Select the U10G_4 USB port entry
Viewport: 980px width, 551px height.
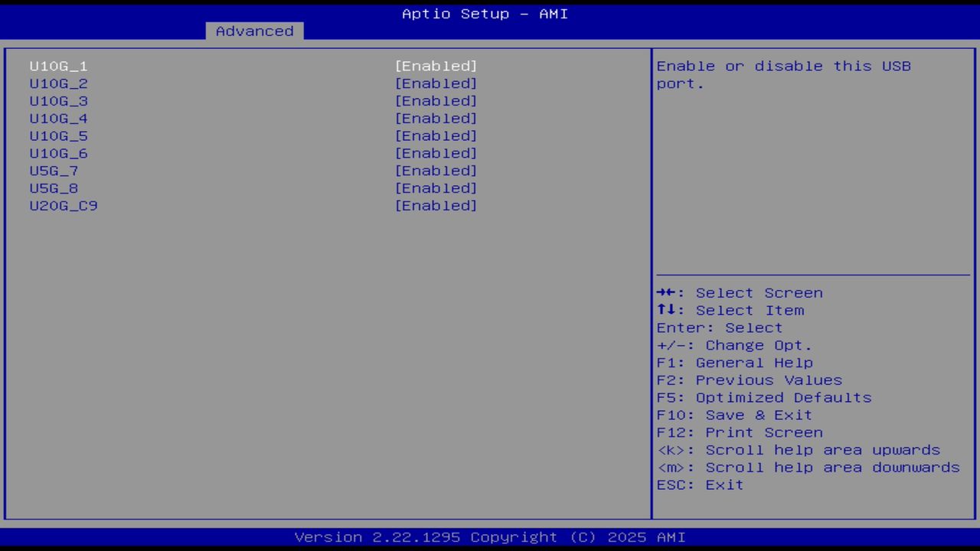58,118
